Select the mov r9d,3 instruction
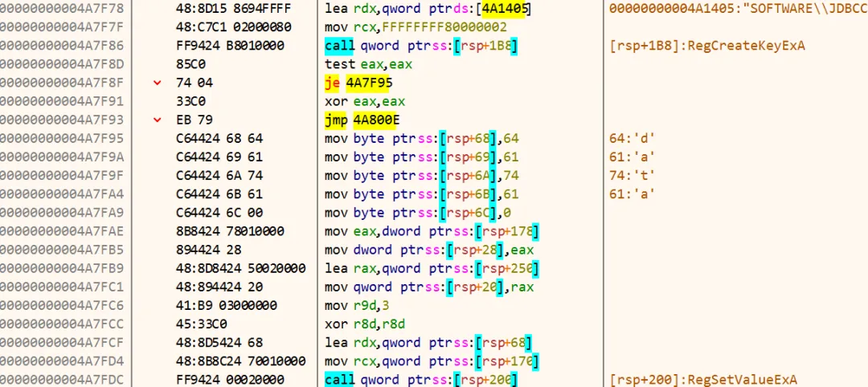The width and height of the screenshot is (868, 387). click(x=358, y=306)
